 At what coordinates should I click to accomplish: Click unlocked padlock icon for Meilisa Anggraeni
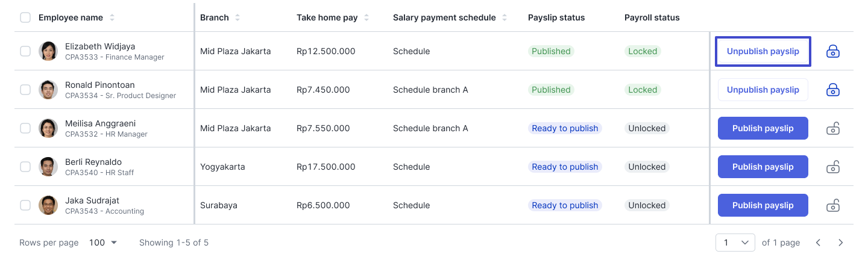click(833, 128)
